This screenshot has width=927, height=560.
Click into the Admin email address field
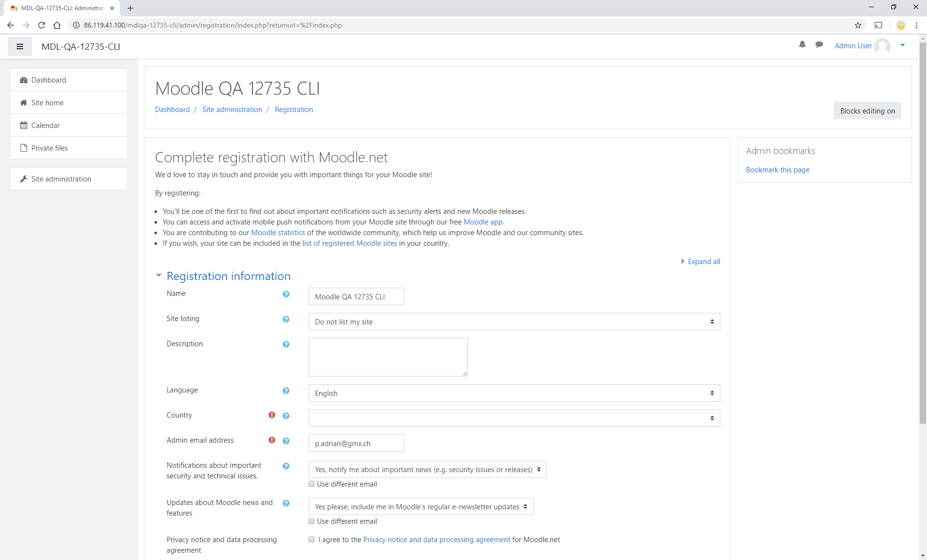point(356,443)
